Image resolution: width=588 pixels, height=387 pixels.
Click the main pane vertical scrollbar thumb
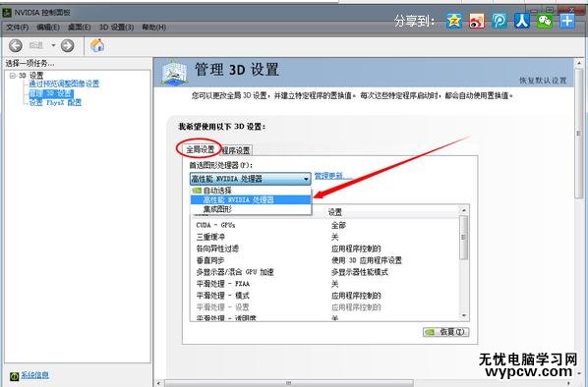click(579, 134)
